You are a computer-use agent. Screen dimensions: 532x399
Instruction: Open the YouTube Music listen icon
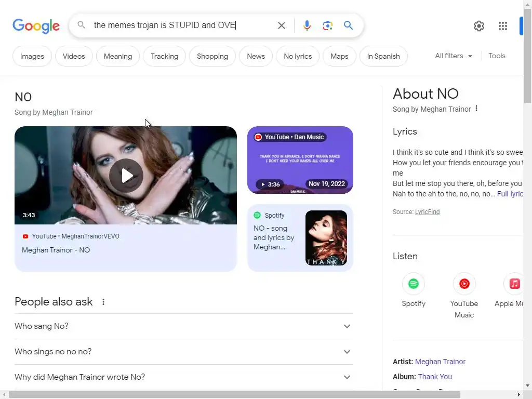464,284
